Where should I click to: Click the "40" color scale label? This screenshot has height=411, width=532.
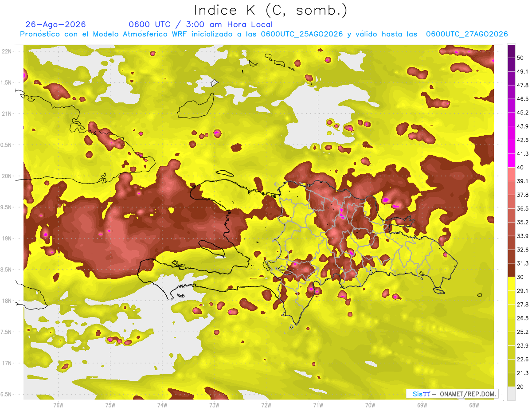click(x=520, y=168)
